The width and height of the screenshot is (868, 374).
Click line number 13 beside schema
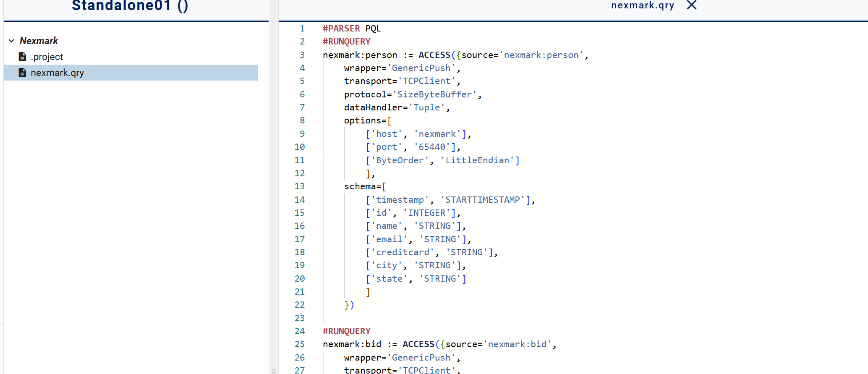click(x=299, y=186)
